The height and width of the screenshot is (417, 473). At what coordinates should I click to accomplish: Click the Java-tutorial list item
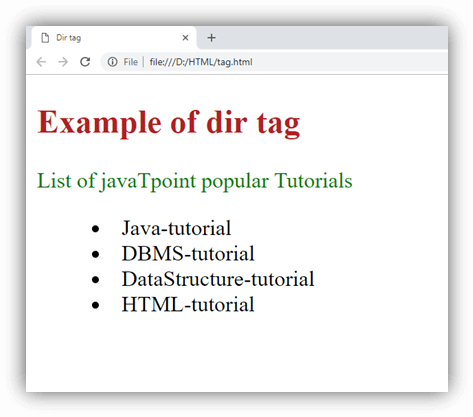176,228
